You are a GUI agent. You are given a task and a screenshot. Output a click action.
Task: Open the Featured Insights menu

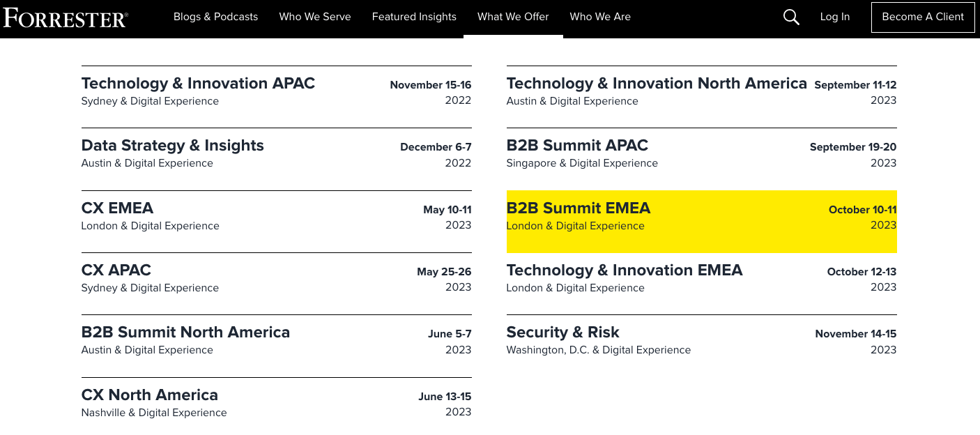414,17
